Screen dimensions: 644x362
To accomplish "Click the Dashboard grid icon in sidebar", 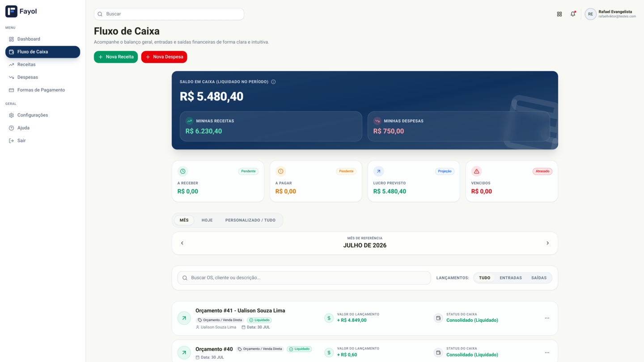I will tap(11, 39).
